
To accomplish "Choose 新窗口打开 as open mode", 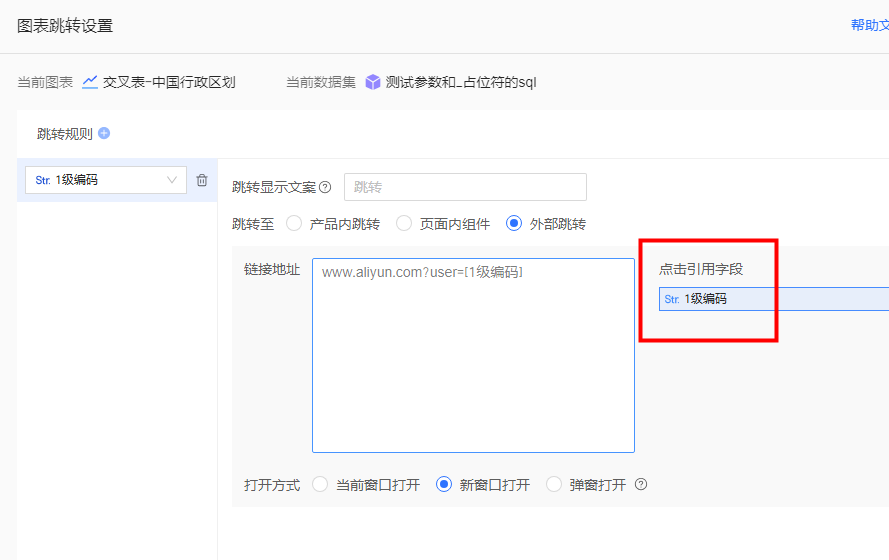I will click(x=444, y=484).
